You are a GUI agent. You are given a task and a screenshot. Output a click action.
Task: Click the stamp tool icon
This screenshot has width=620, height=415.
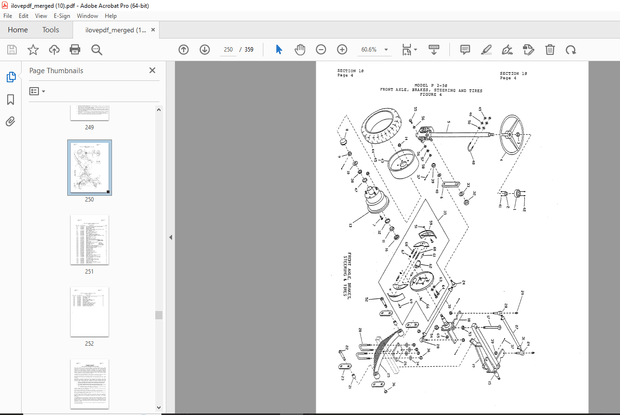528,50
